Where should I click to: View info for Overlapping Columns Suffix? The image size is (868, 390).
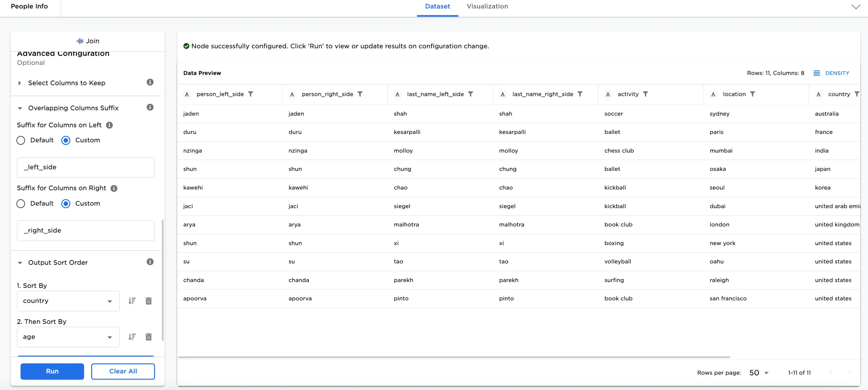click(x=150, y=107)
